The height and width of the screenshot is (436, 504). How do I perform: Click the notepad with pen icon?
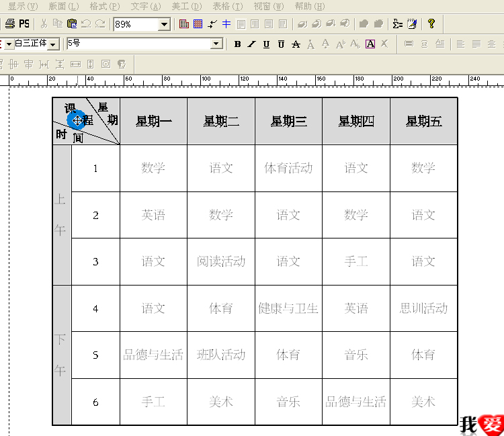click(412, 24)
